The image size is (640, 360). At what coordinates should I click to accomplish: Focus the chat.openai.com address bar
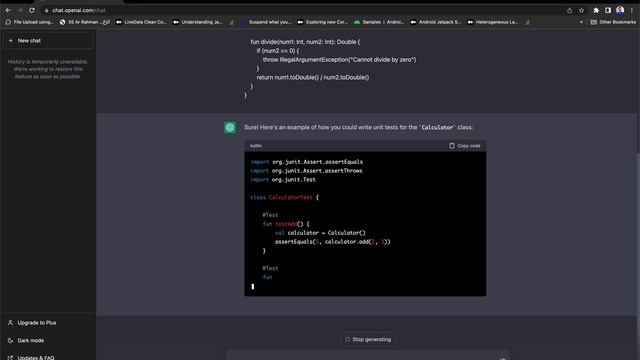302,10
